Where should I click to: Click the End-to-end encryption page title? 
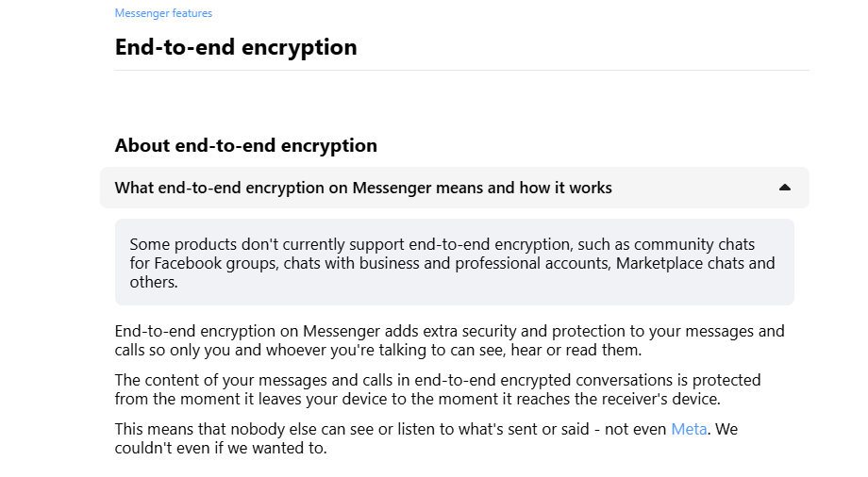click(236, 47)
